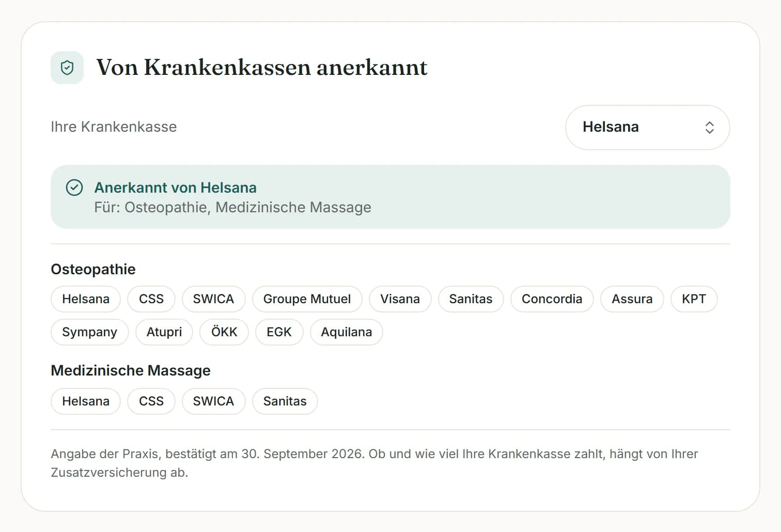Click the shield icon beside the heading
The width and height of the screenshot is (781, 532).
click(x=67, y=68)
